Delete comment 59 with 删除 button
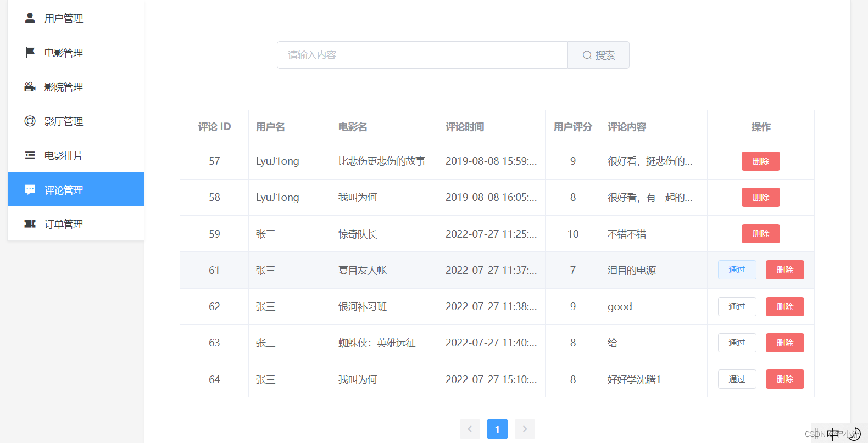This screenshot has height=443, width=868. (761, 233)
